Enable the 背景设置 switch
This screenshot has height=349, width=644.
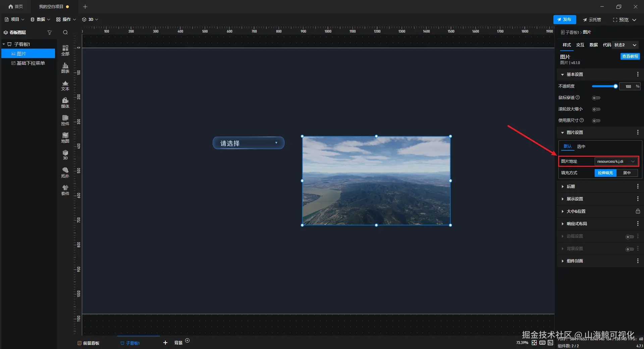[630, 249]
